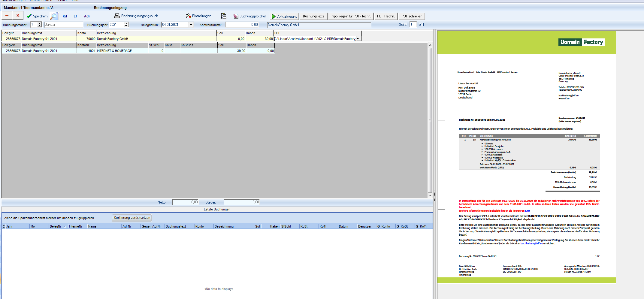Save the booking with Speichern
Image resolution: width=644 pixels, height=299 pixels.
tap(37, 16)
